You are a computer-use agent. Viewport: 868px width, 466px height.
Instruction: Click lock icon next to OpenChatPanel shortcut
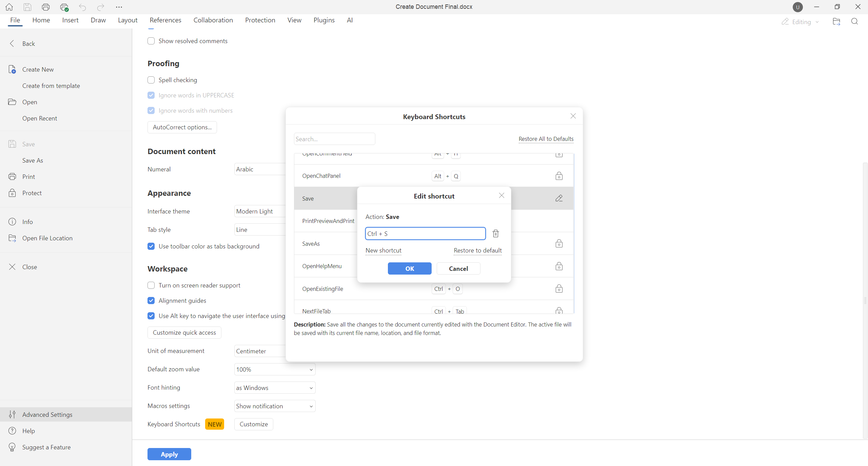point(559,176)
